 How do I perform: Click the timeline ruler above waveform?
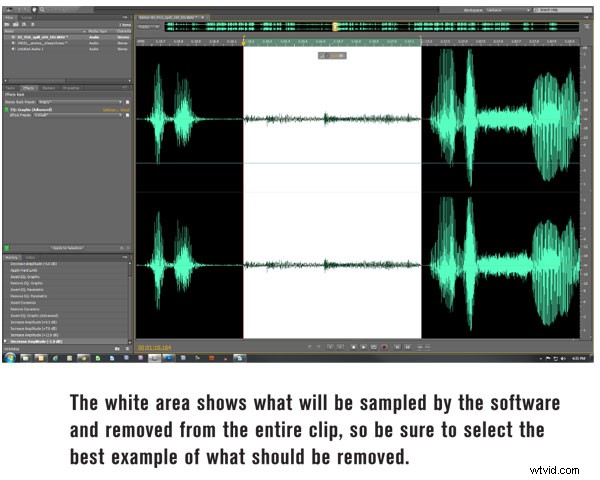click(358, 41)
